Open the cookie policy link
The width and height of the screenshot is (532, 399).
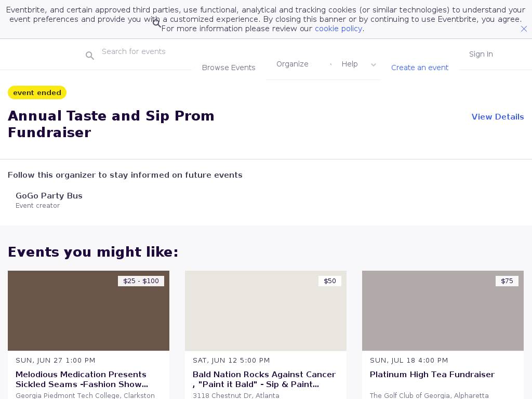338,29
